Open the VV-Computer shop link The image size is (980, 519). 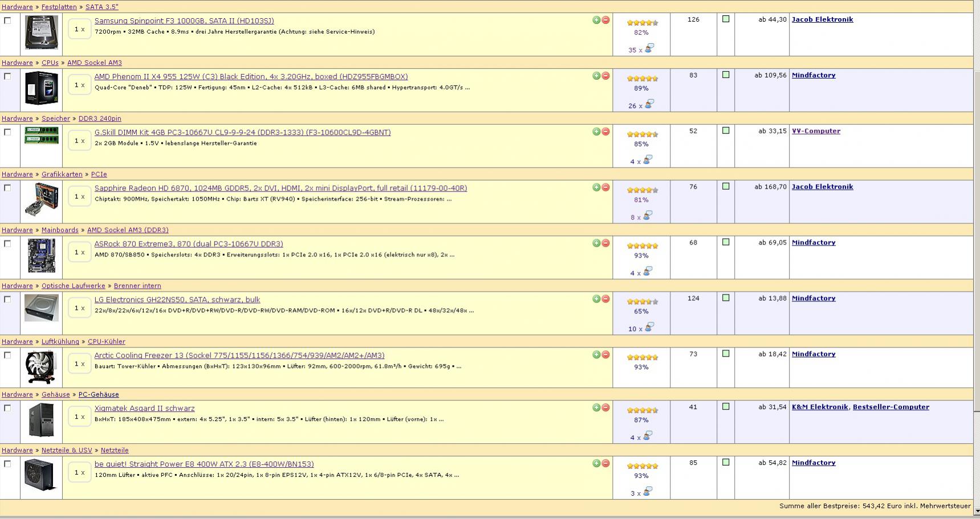click(x=816, y=131)
